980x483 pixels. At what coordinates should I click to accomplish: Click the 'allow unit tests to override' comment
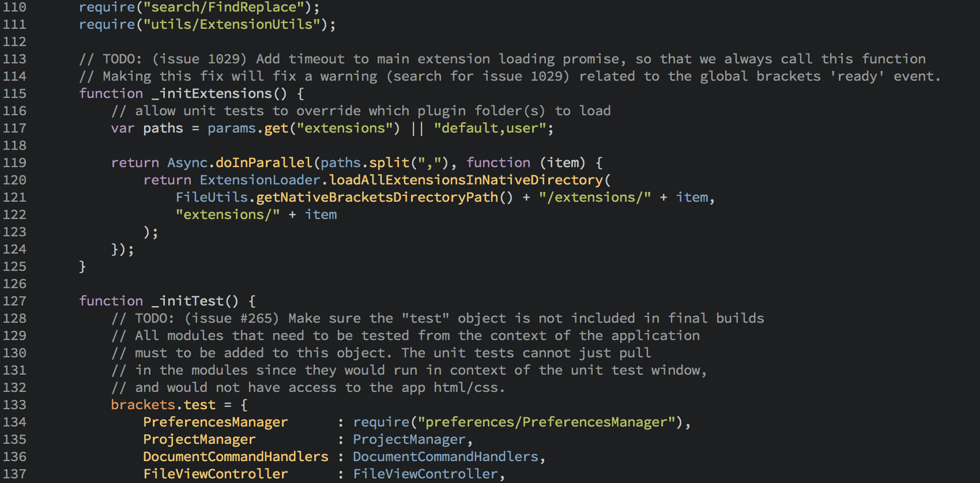361,111
